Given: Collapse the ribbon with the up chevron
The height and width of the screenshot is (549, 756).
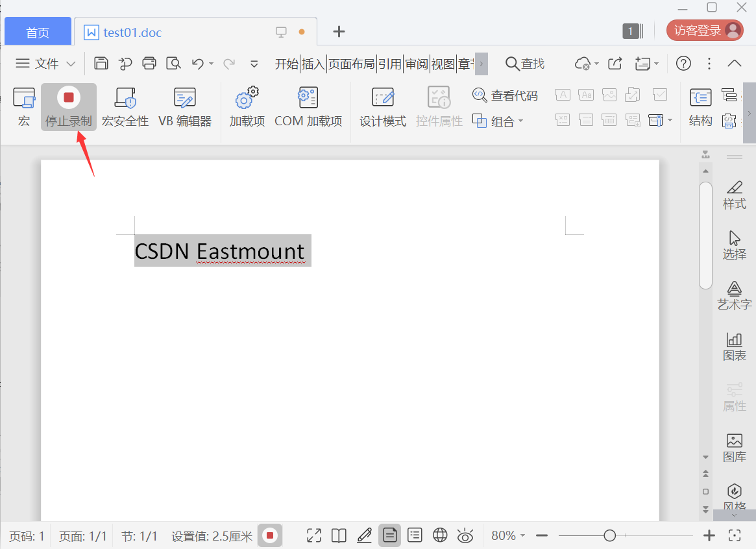Looking at the screenshot, I should pyautogui.click(x=735, y=64).
